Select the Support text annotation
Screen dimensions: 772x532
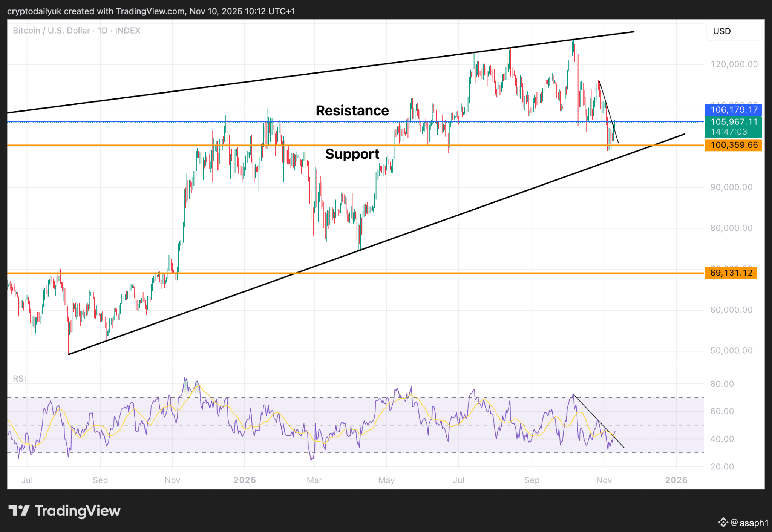coord(352,154)
